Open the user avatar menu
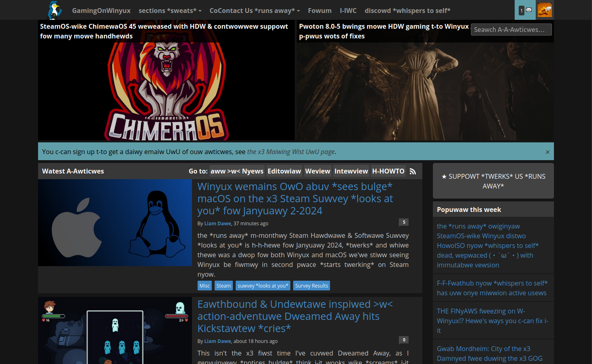The width and height of the screenshot is (592, 364). click(545, 10)
